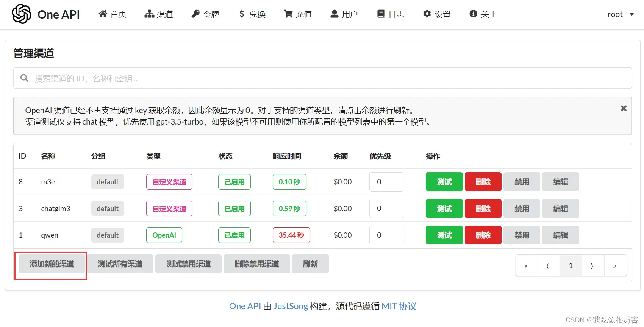The width and height of the screenshot is (644, 327).
Task: Focus the channel search input field
Action: point(323,78)
